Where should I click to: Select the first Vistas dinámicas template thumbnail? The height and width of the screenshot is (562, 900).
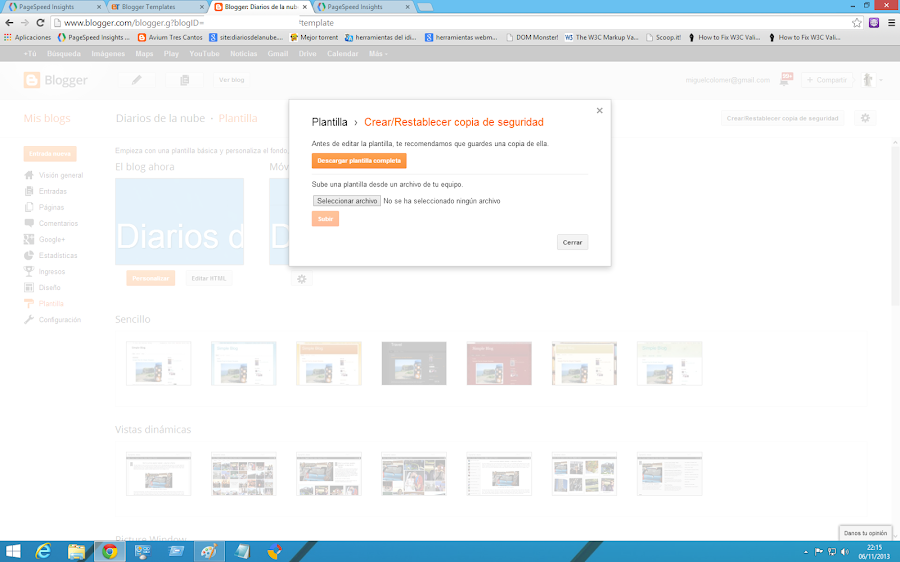tap(158, 474)
